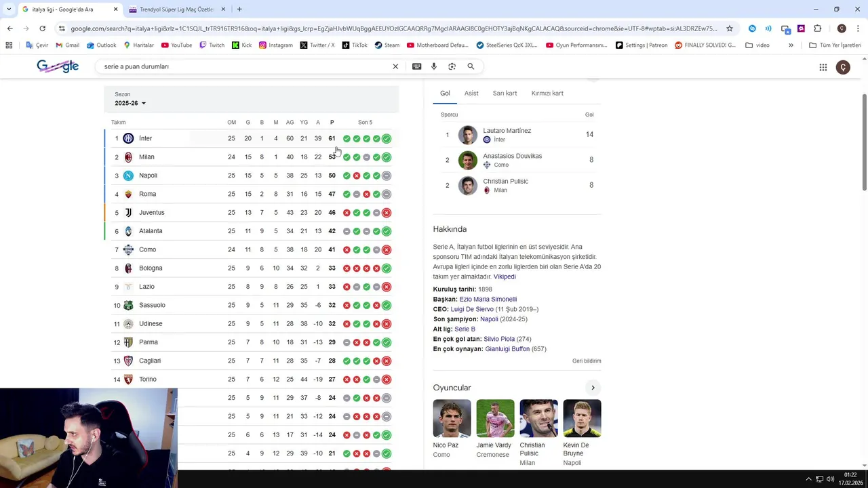Open the Ezio Maria Simonelli link
Screen dimensions: 868x488
(488, 299)
